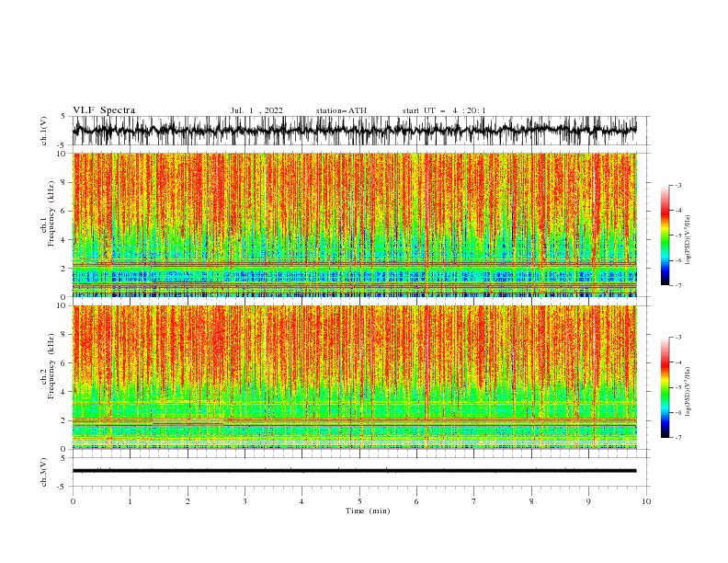Click time axis tick label "7"

coord(474,501)
